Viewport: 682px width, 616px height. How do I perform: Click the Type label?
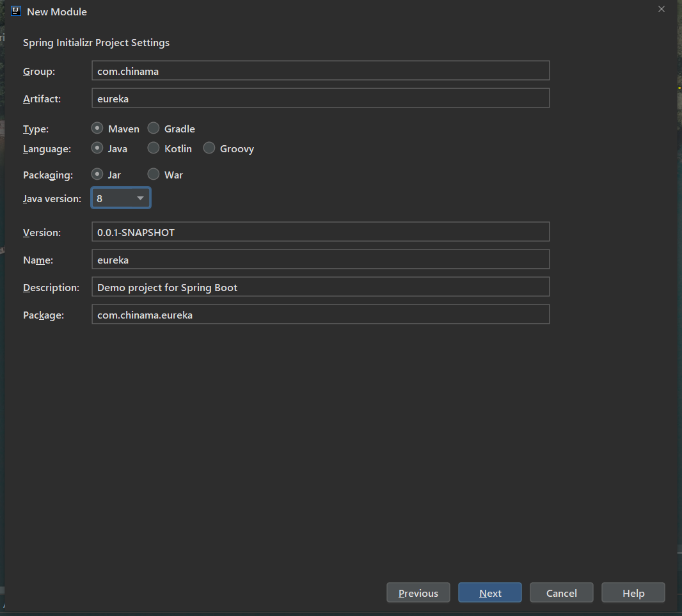(x=36, y=129)
